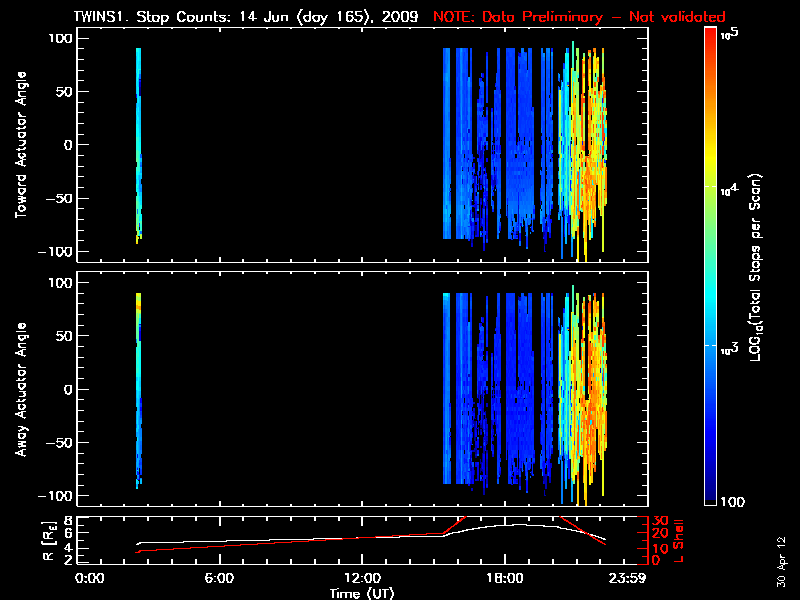The image size is (800, 600).
Task: Click the 6:00 tick label on time axis
Action: [x=219, y=579]
